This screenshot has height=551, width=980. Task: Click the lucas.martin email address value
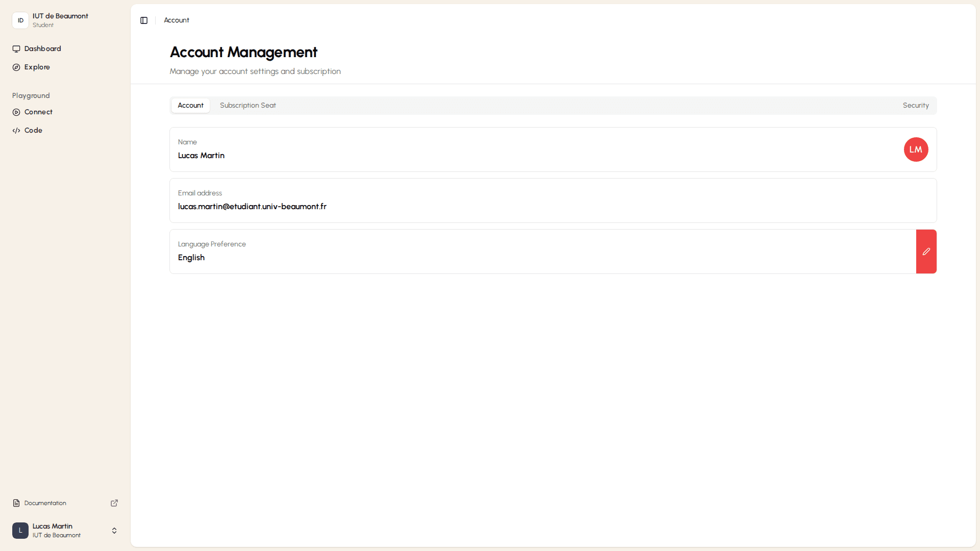pyautogui.click(x=252, y=207)
